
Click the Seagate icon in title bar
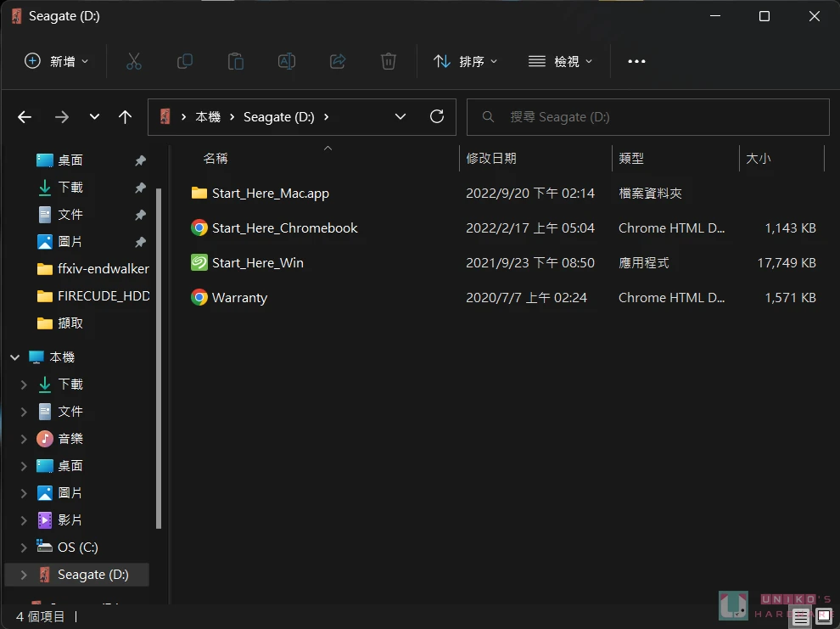(x=17, y=16)
